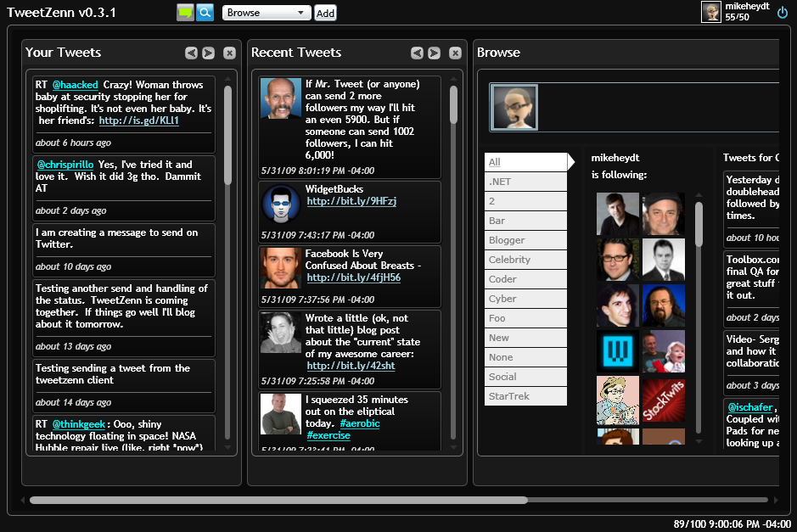Click the Your Tweets vertical scrollbar thumb
Screen dimensions: 797x532
(227, 135)
